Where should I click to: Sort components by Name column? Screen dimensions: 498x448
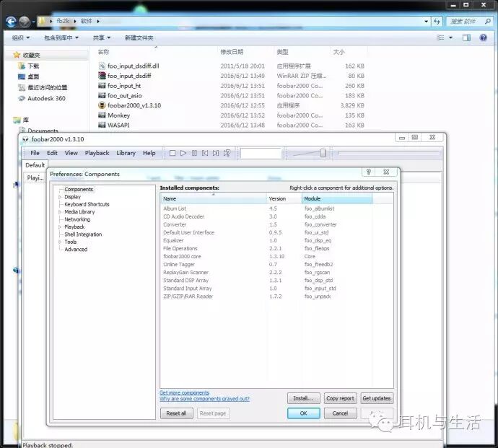[x=214, y=198]
